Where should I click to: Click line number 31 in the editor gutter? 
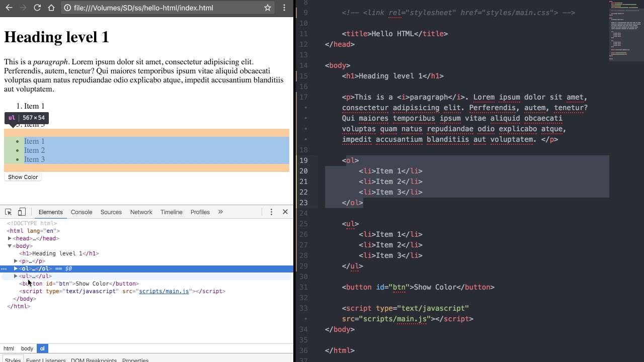tap(303, 287)
